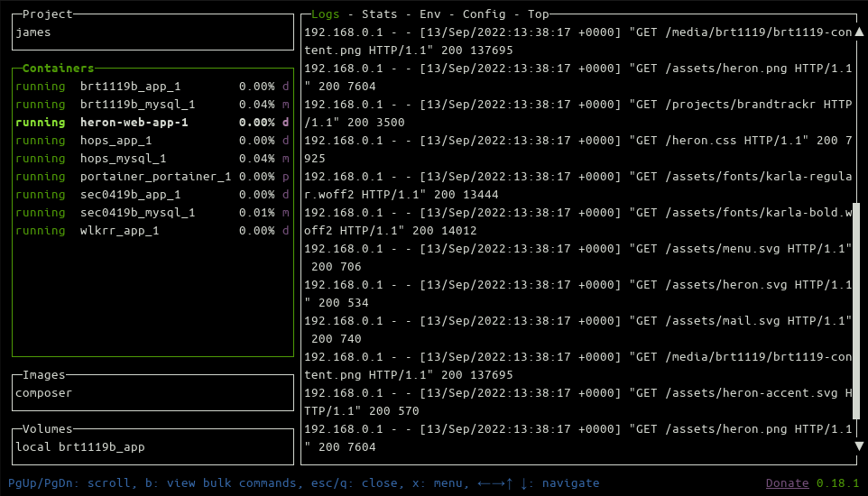Screen dimensions: 868x496
Task: Select the portainer_portainer_1 container
Action: click(x=152, y=177)
